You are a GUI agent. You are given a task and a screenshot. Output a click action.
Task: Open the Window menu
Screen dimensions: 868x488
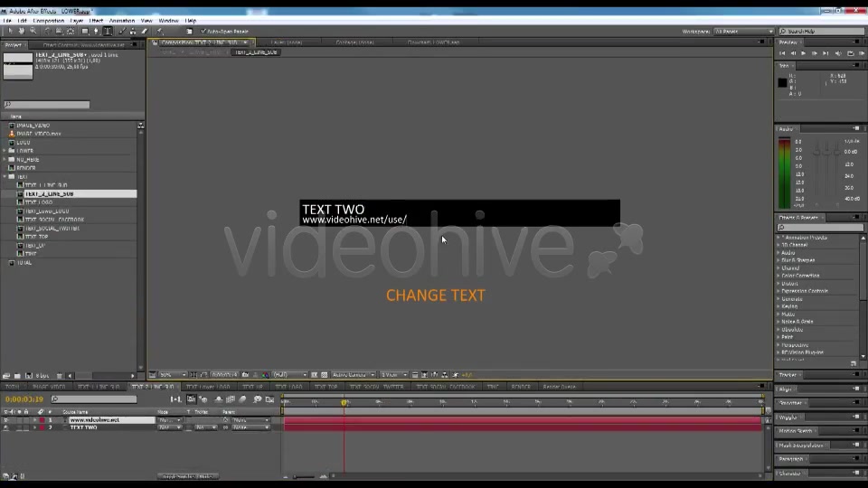click(168, 21)
